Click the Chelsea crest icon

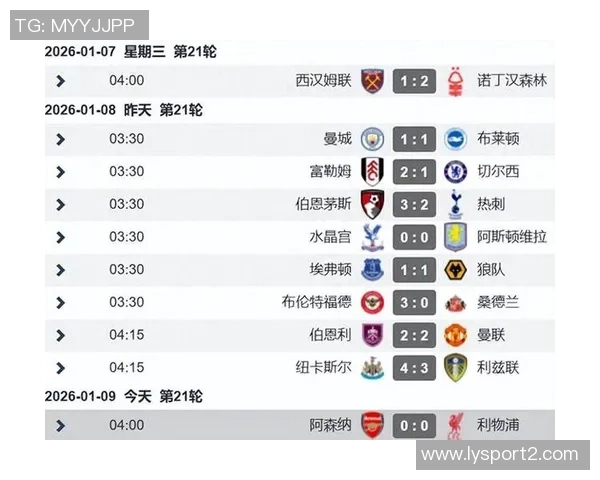pos(456,171)
